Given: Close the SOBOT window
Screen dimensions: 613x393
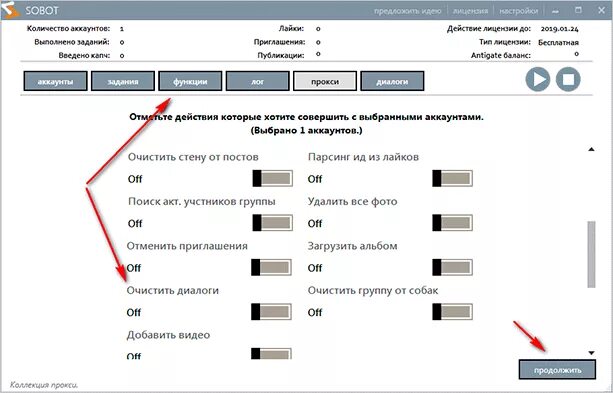Looking at the screenshot, I should point(602,10).
